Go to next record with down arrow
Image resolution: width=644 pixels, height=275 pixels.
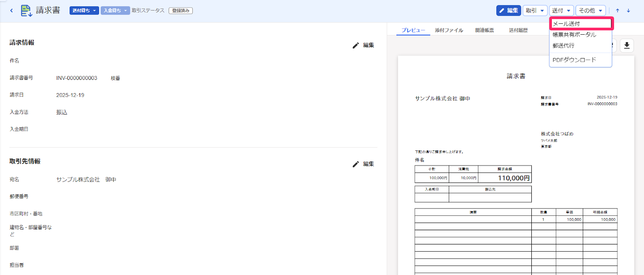click(x=628, y=10)
